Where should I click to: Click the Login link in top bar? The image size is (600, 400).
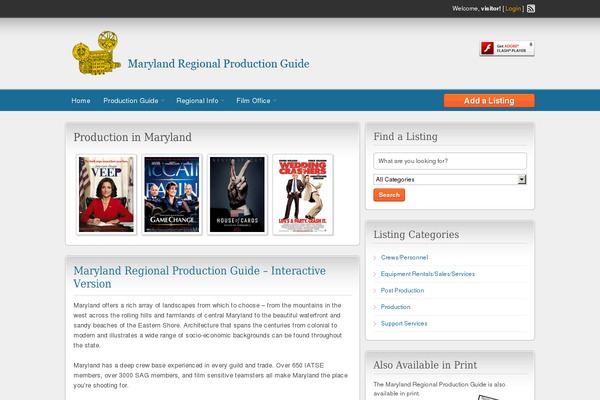pyautogui.click(x=513, y=8)
